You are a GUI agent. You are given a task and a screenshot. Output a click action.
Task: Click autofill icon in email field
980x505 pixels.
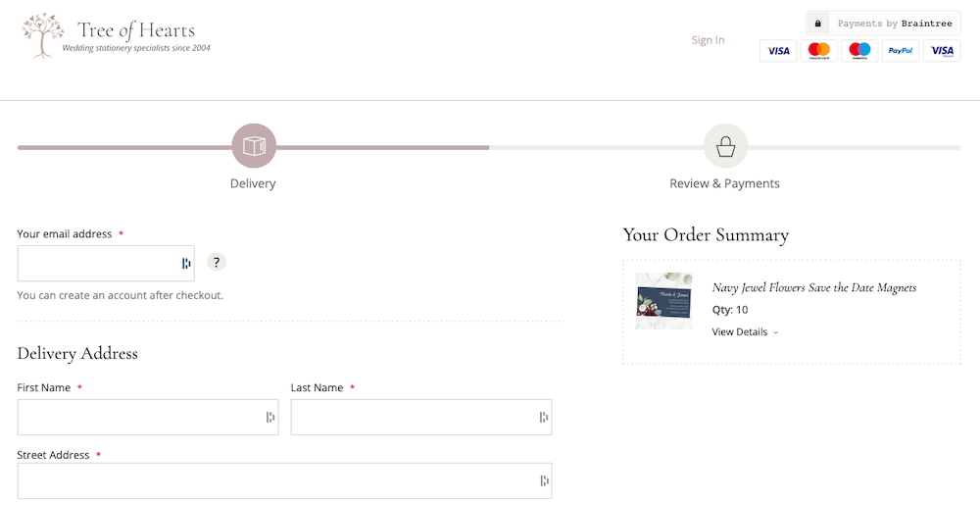[185, 264]
